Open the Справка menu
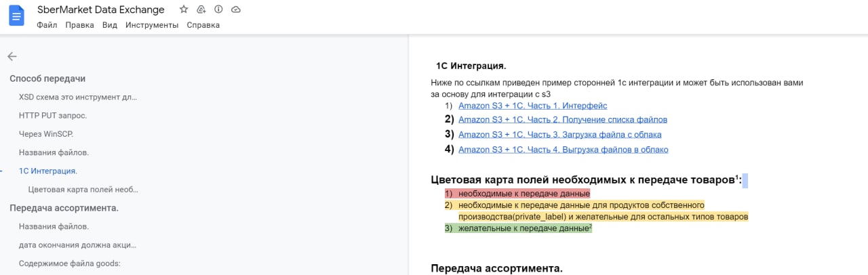Viewport: 868px width, 275px height. 203,25
